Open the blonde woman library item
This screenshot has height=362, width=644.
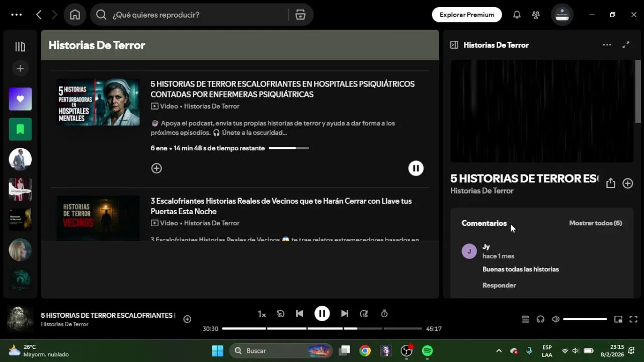20,250
